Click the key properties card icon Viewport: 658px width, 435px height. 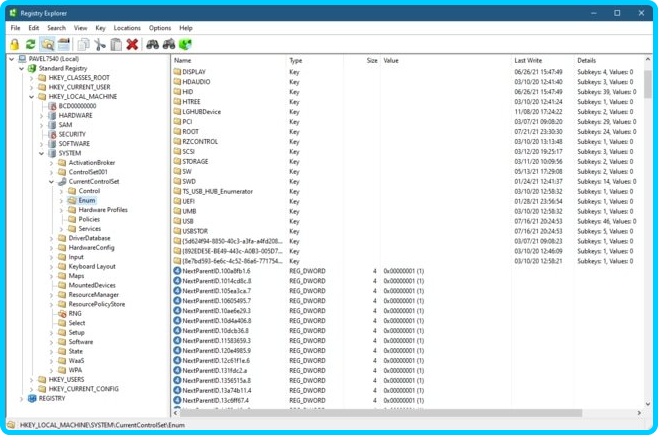64,44
